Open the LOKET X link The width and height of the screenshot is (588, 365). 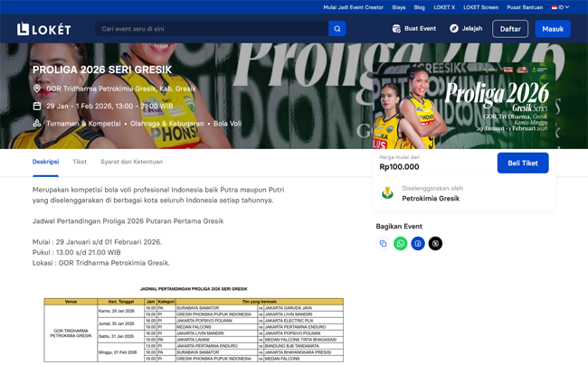pyautogui.click(x=444, y=7)
